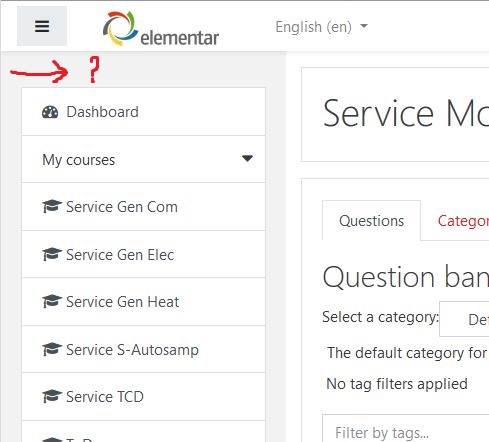Open the English (en) language dropdown
Image resolution: width=489 pixels, height=442 pixels.
322,27
